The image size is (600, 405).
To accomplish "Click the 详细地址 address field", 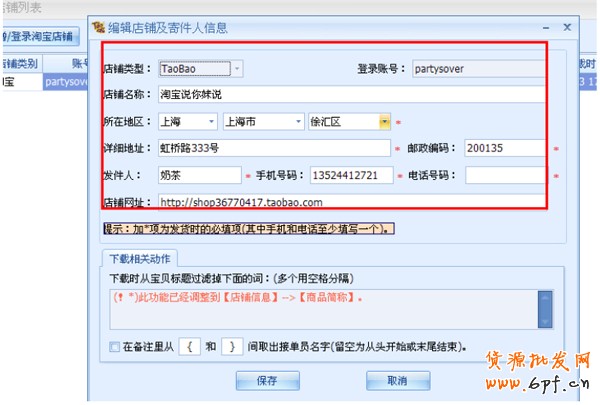I will tap(272, 148).
